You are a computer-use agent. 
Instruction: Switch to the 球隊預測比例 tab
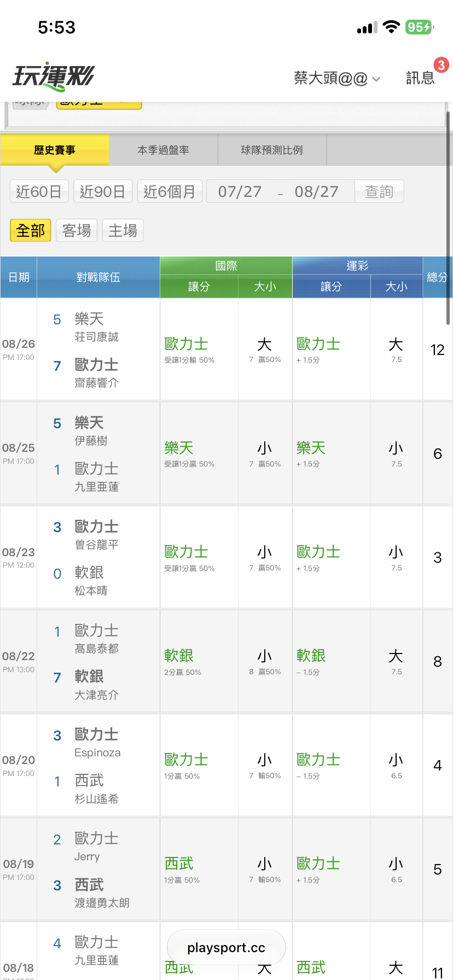pos(272,150)
